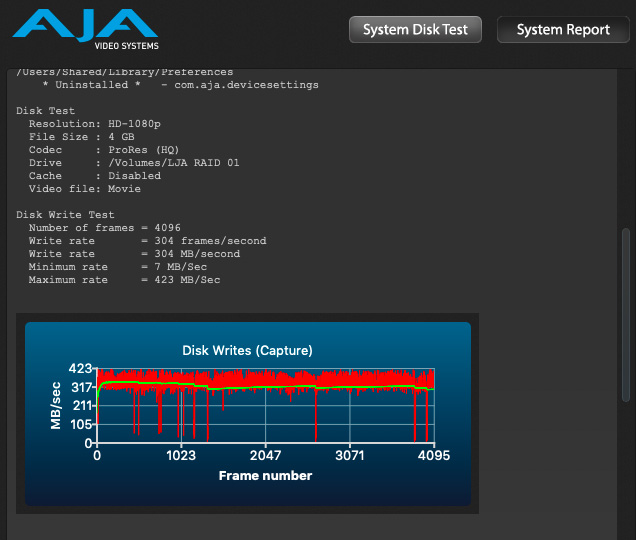
Task: Select the 'Cache : Disabled' line
Action: pyautogui.click(x=95, y=176)
